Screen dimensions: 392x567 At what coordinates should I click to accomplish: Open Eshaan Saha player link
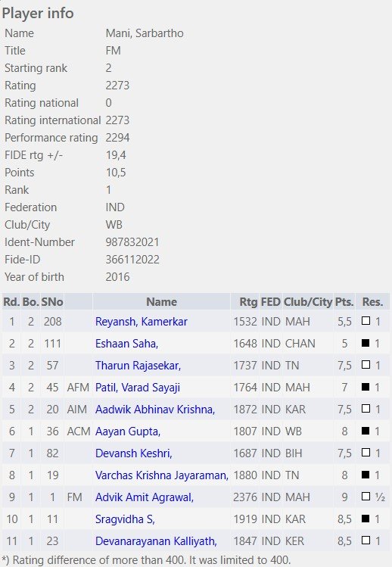pos(127,344)
